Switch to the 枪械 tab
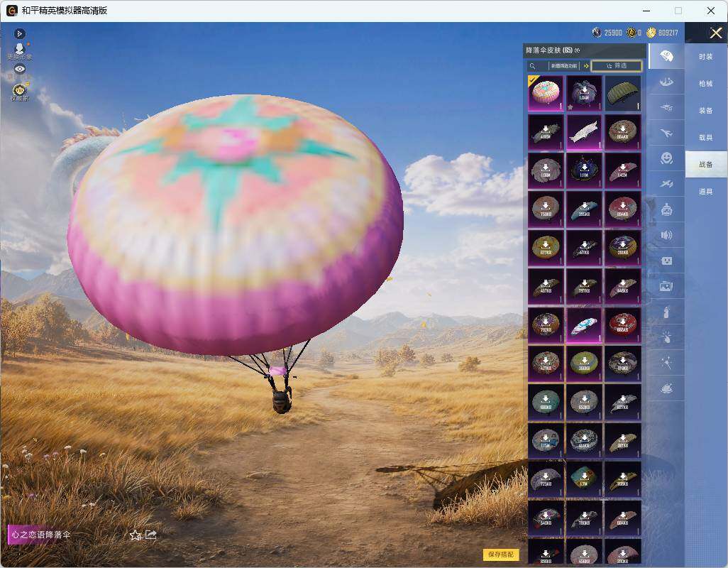The width and height of the screenshot is (728, 568). click(706, 84)
